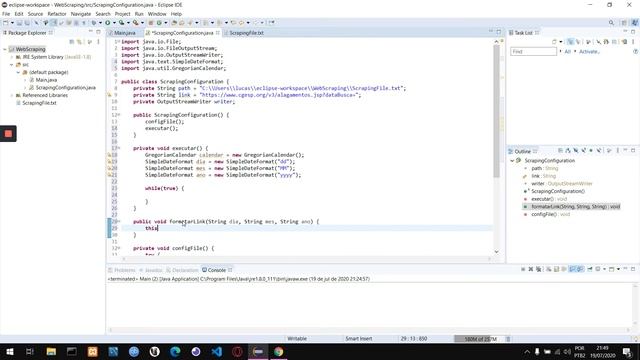Click the heap status memory bar
The width and height of the screenshot is (640, 360).
tap(480, 339)
